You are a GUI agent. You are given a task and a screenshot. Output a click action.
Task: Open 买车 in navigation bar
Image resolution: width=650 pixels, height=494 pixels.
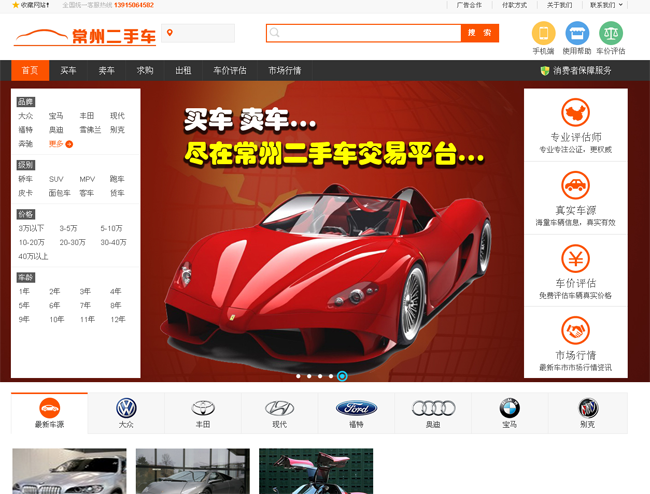point(68,70)
